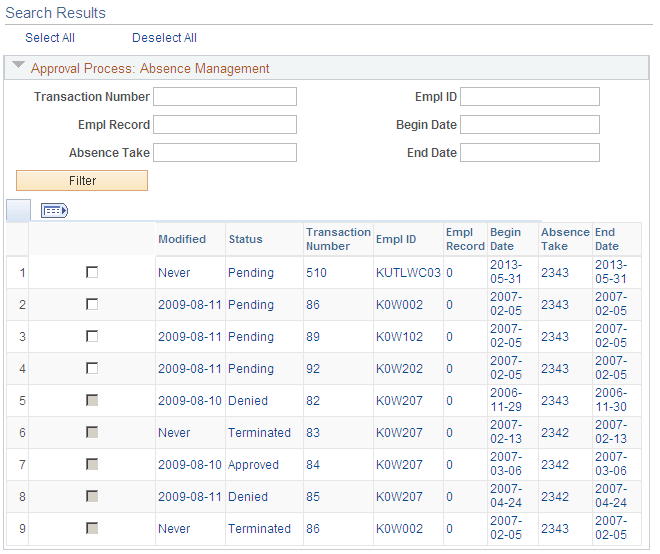Click transaction number 92

pyautogui.click(x=313, y=368)
